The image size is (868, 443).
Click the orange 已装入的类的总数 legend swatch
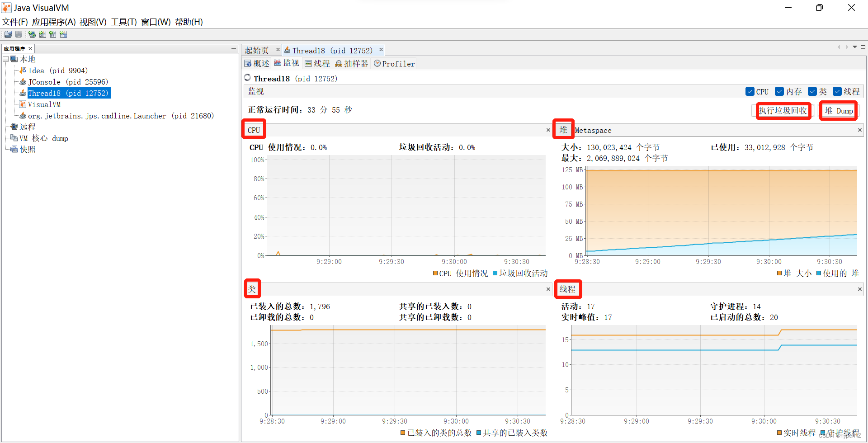click(403, 433)
